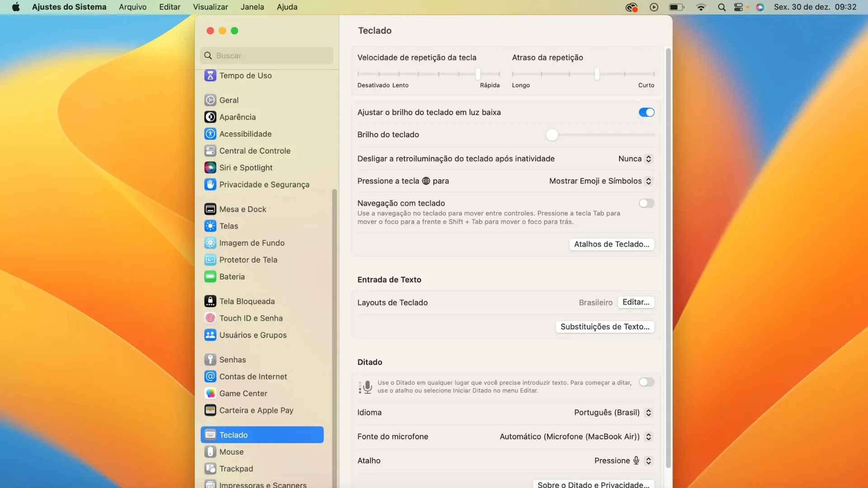Turn on the Ditado toggle
This screenshot has width=868, height=488.
[x=646, y=382]
